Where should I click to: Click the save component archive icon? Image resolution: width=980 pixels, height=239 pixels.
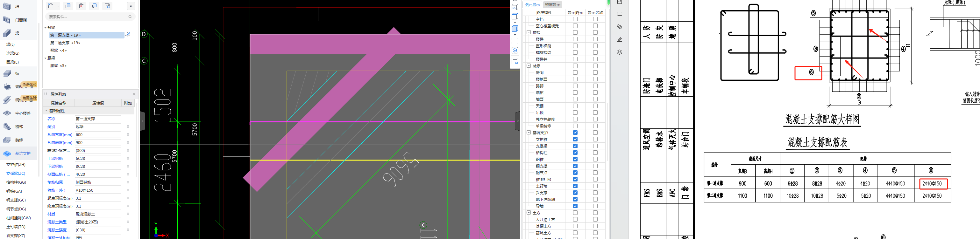point(107,6)
